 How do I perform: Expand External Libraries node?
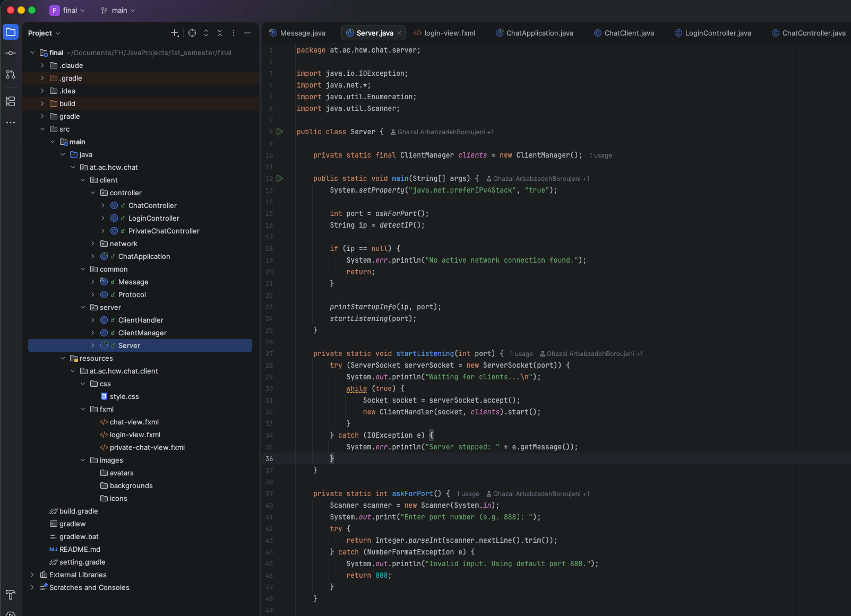coord(32,575)
